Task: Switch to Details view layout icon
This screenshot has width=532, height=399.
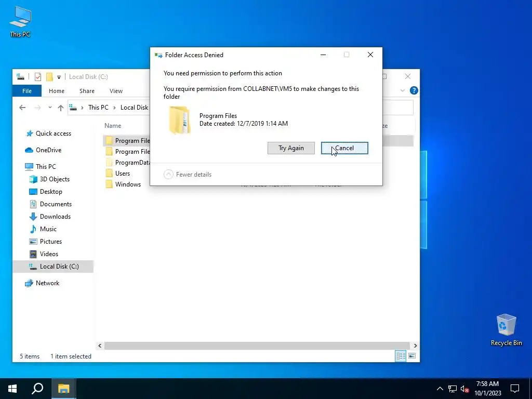Action: [401, 356]
